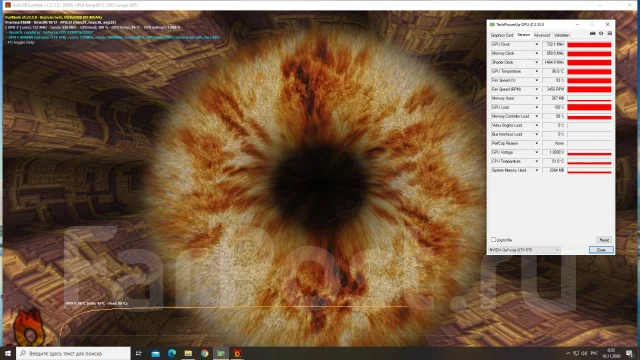Viewport: 640px width, 360px height.
Task: Switch to the FurMark taskbar icon
Action: pos(237,353)
